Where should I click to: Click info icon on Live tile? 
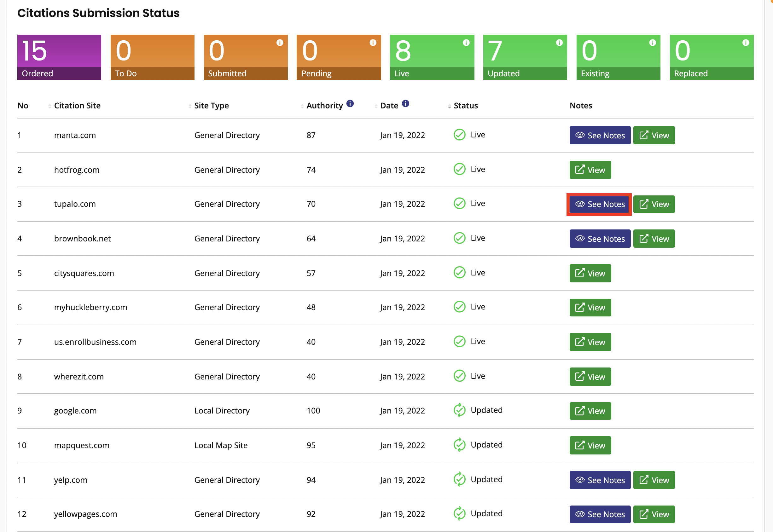click(x=466, y=43)
